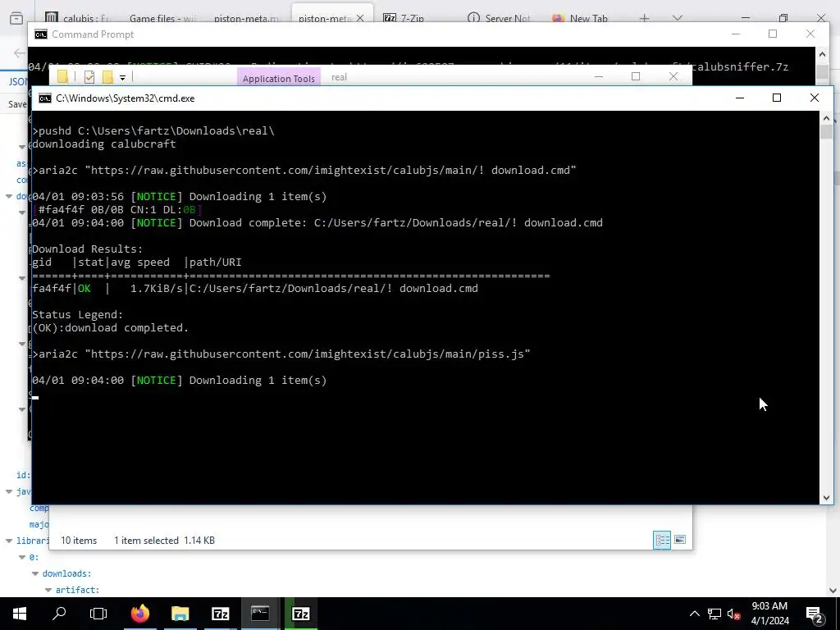Screen dimensions: 840x630
Task: Collapse the 'artifact:' JSON node
Action: click(48, 590)
